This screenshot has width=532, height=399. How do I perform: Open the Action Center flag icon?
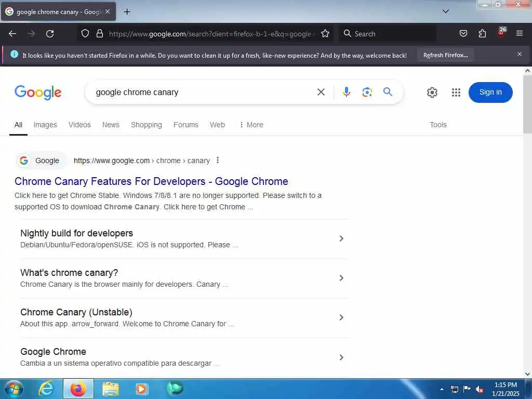[467, 389]
